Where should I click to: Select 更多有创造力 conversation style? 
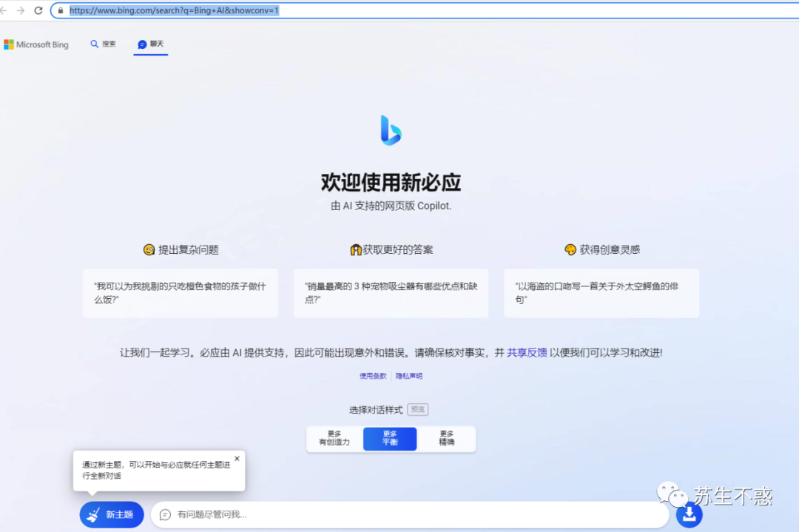pos(334,439)
